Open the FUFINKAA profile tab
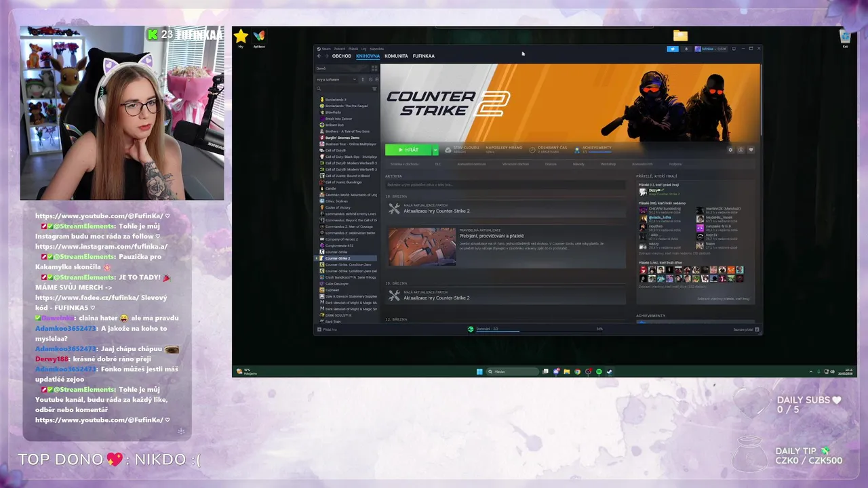Image resolution: width=868 pixels, height=488 pixels. click(x=424, y=56)
